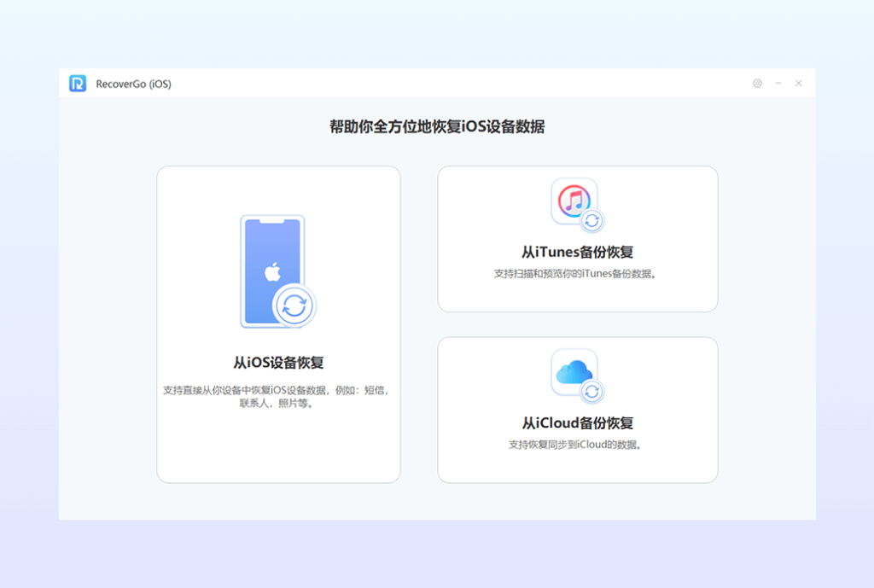Click the iCloud cloud icon
Image resolution: width=874 pixels, height=588 pixels.
577,376
